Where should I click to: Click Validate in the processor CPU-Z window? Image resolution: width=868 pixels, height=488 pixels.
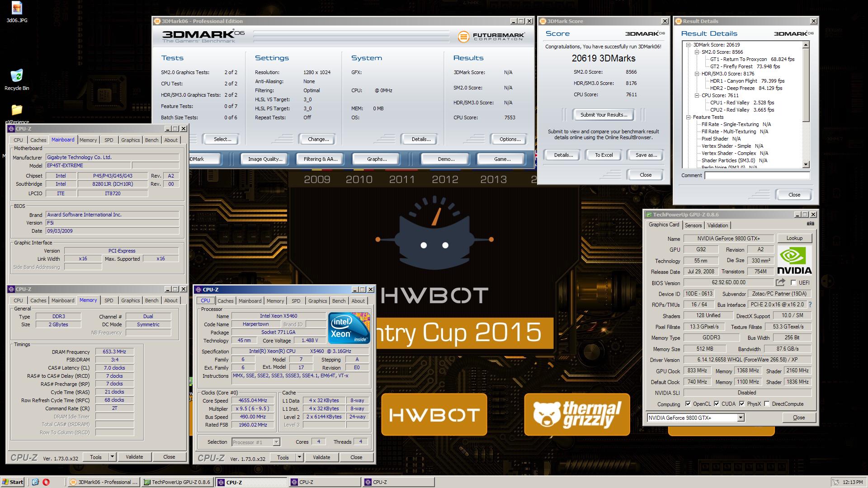321,457
